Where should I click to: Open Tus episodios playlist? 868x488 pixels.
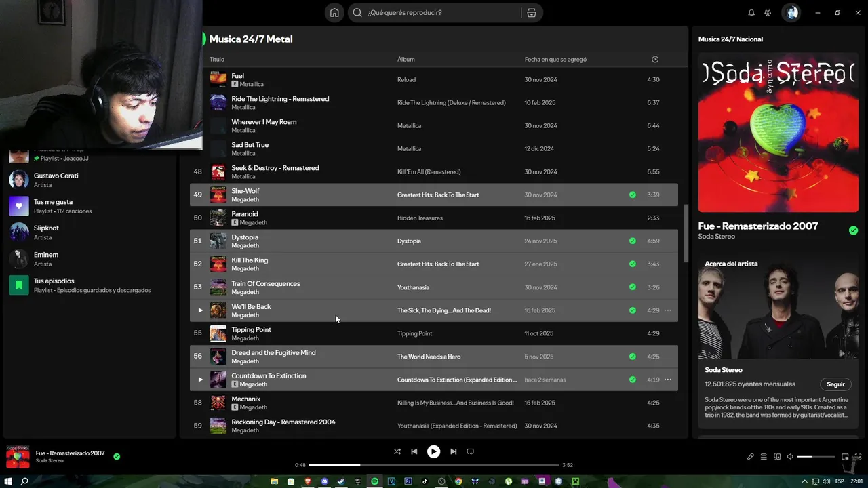pos(90,285)
